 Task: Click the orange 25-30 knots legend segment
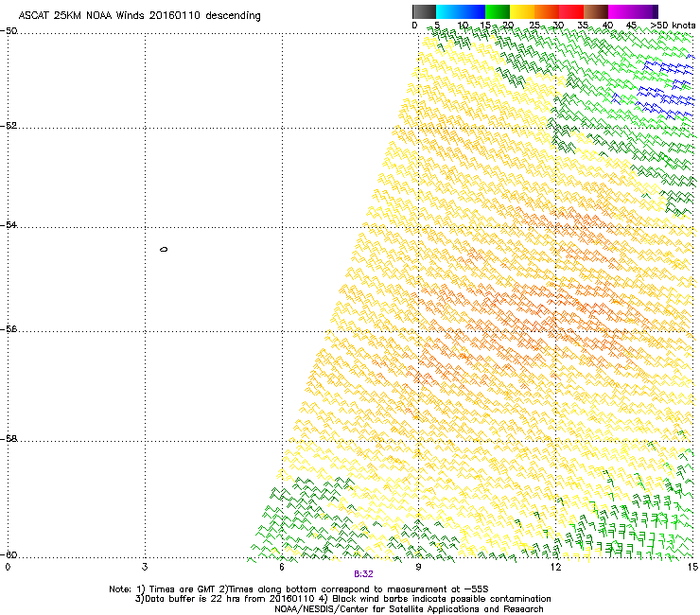[547, 11]
